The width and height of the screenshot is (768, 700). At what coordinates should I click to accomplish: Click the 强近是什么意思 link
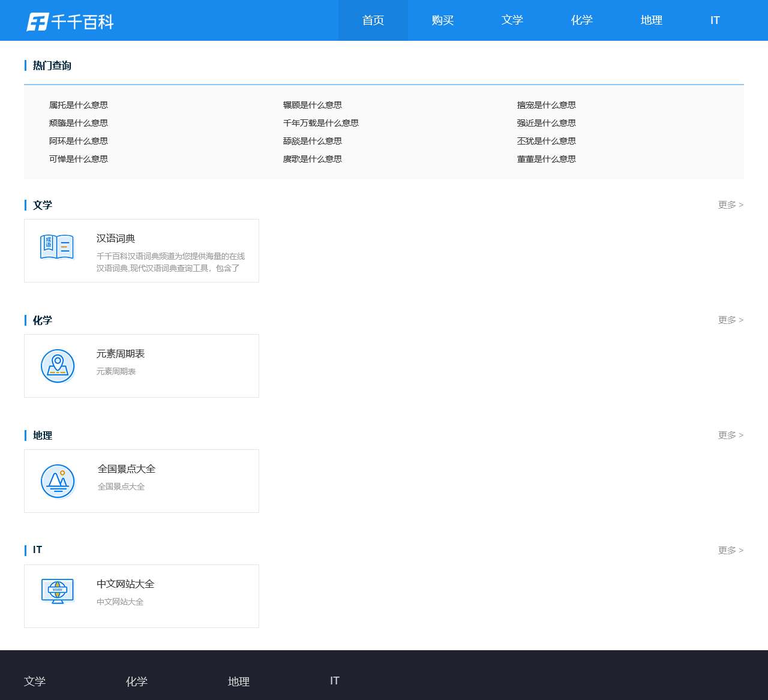point(547,123)
